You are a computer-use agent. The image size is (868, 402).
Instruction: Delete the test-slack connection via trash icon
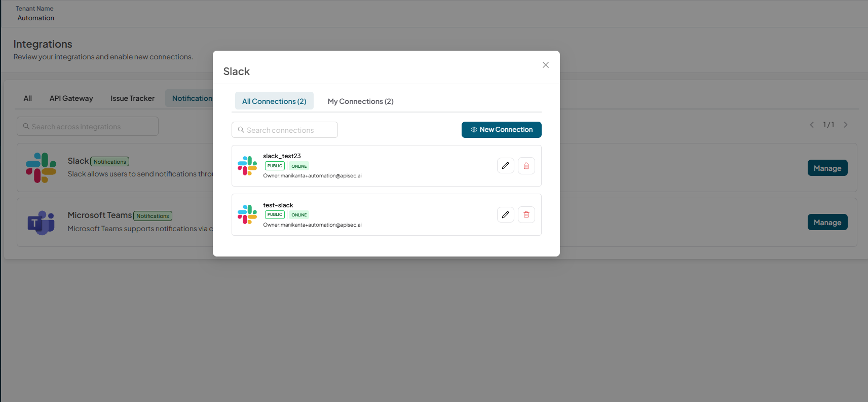(526, 215)
